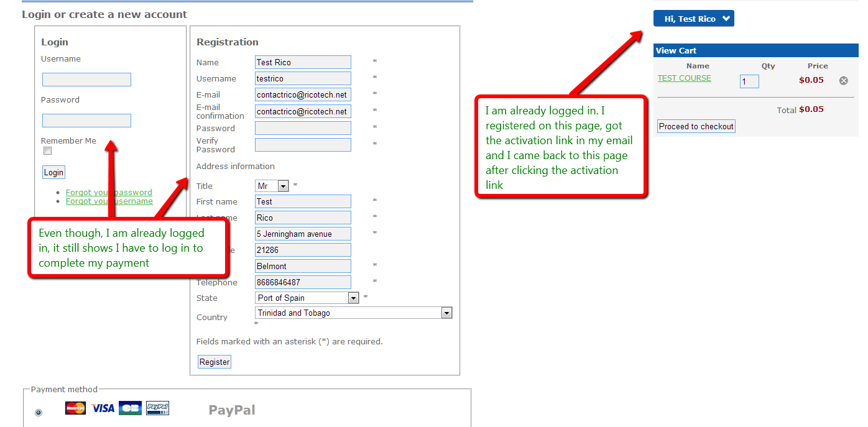Screen dimensions: 868x427
Task: Select the PayPal payment radio button
Action: tap(39, 413)
